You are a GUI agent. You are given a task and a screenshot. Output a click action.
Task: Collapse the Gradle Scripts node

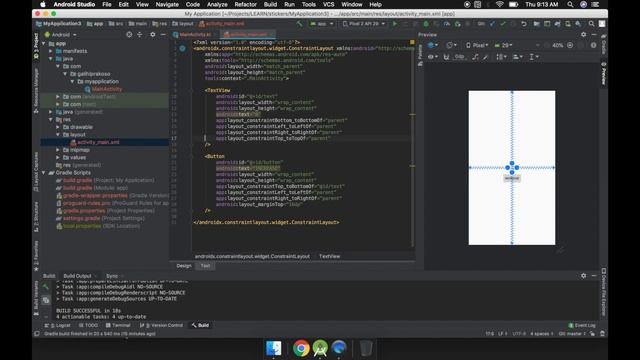[44, 173]
